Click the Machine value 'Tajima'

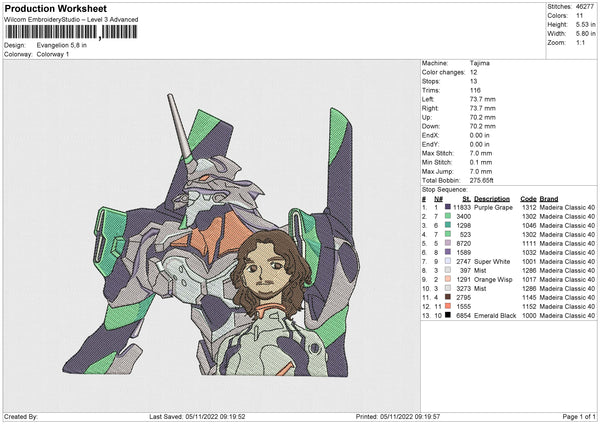point(479,63)
